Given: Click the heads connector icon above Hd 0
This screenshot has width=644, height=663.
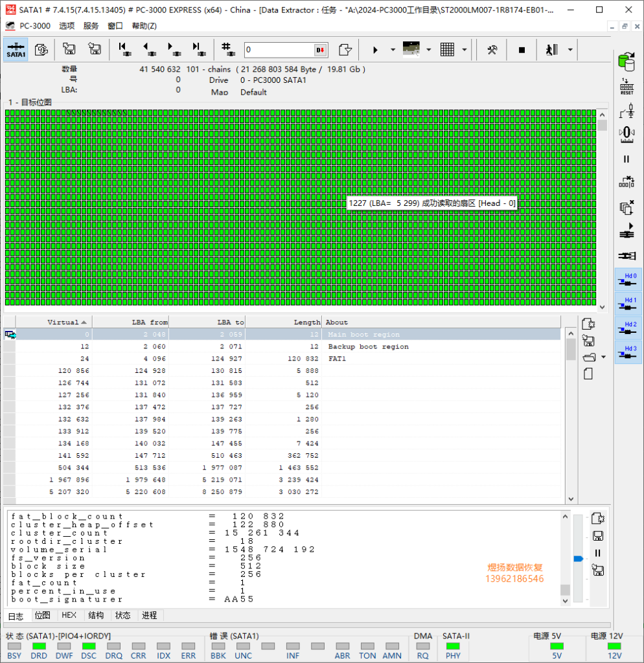Looking at the screenshot, I should (627, 255).
